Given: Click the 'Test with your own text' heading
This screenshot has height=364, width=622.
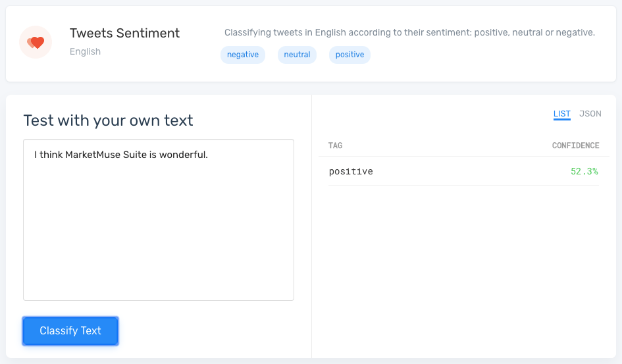Looking at the screenshot, I should [x=108, y=120].
